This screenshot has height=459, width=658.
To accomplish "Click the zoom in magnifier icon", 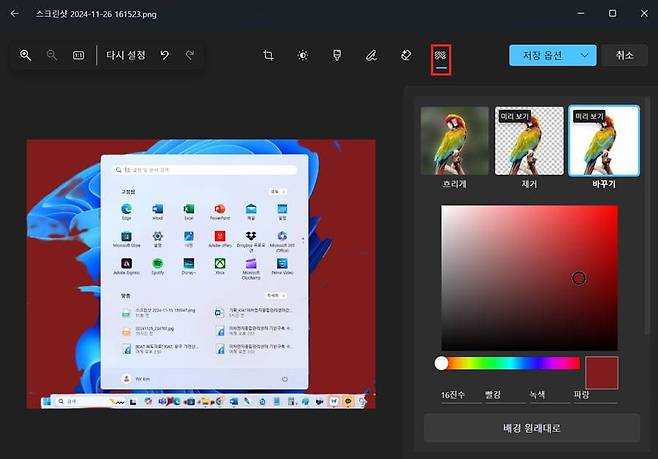I will point(26,56).
